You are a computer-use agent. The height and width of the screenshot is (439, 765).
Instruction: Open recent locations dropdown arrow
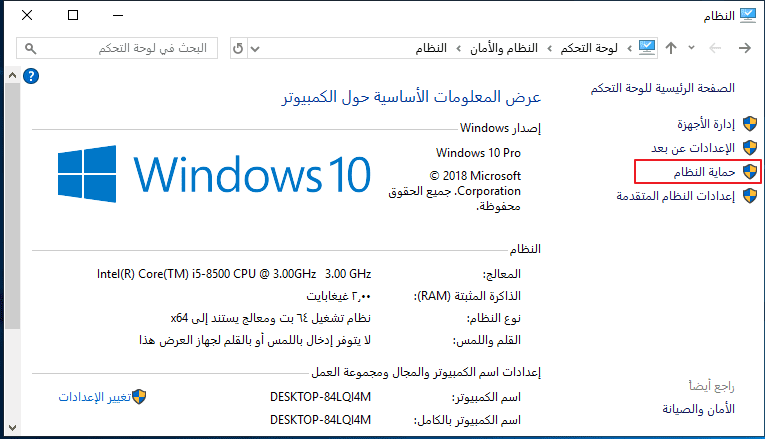pyautogui.click(x=691, y=48)
